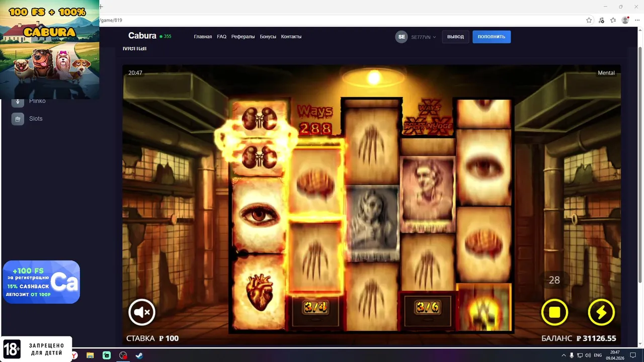Viewport: 644px width, 362px height.
Task: Open the volume tray icon
Action: (588, 355)
